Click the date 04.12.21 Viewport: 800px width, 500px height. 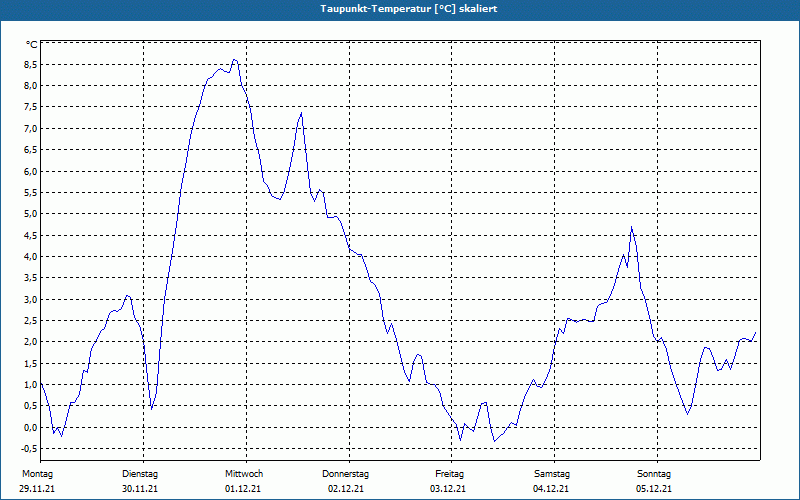tap(551, 489)
